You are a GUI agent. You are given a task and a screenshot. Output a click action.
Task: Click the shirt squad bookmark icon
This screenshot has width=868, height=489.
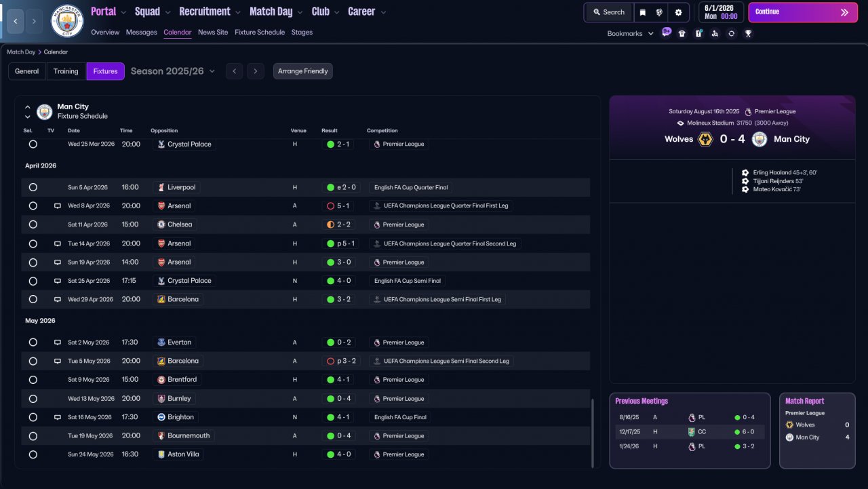(x=682, y=33)
